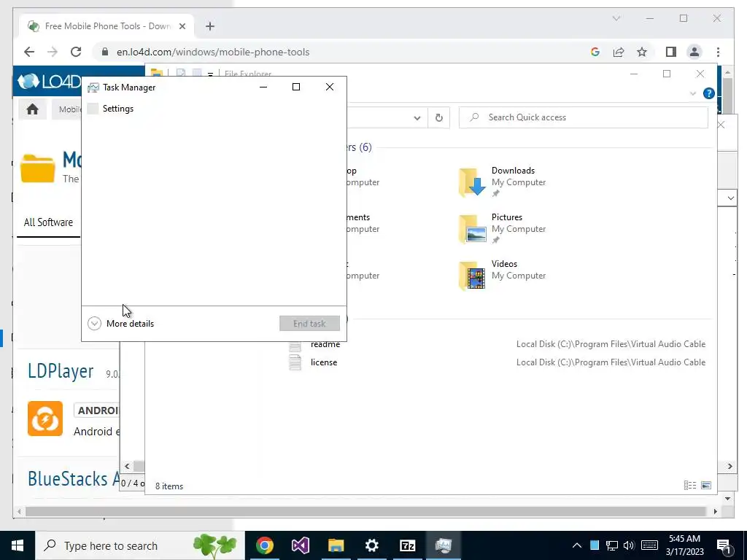
Task: Open the Google icon in address bar
Action: pyautogui.click(x=595, y=52)
